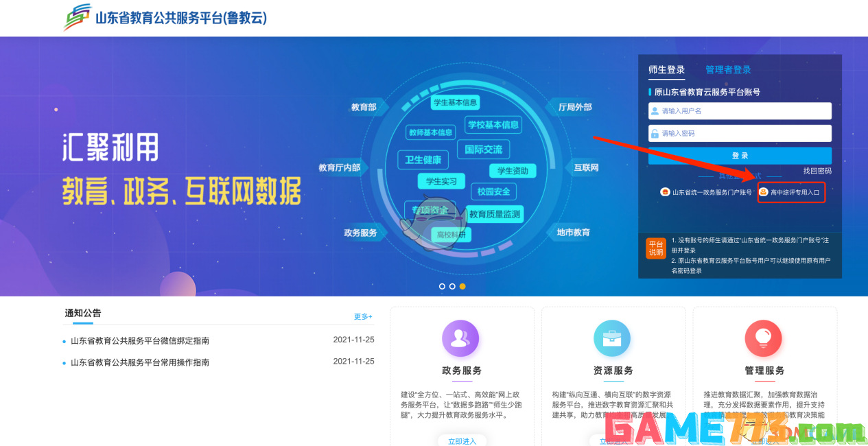
Task: Click the 校园安全 tag in diagram
Action: click(x=494, y=191)
